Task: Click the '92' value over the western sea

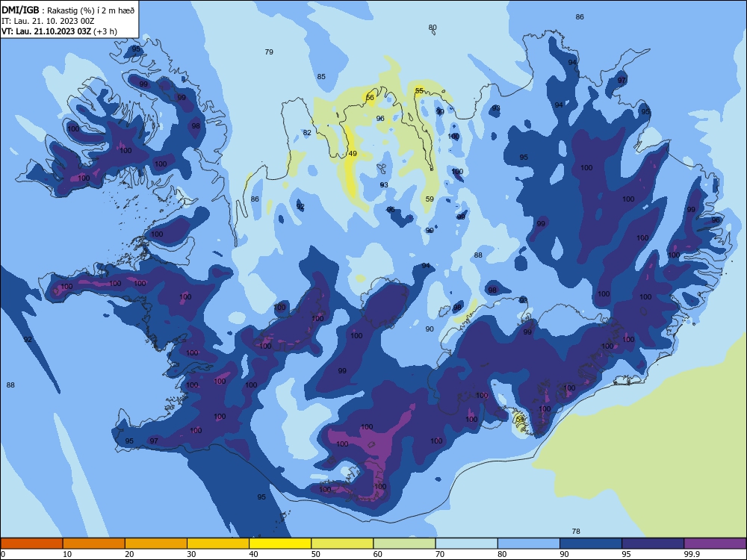Action: tap(28, 340)
